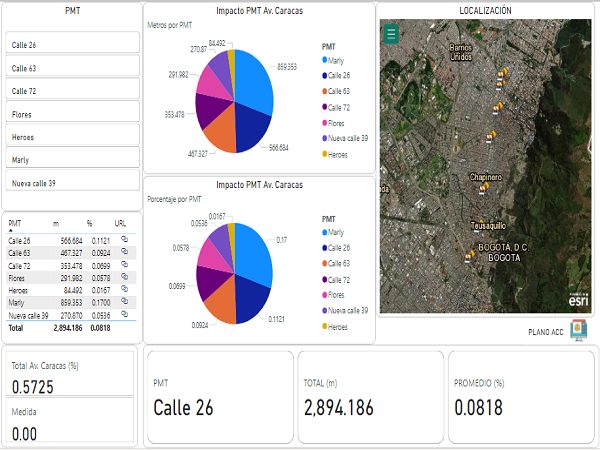Click Flores legend entry in the Porcentaje chart

333,295
